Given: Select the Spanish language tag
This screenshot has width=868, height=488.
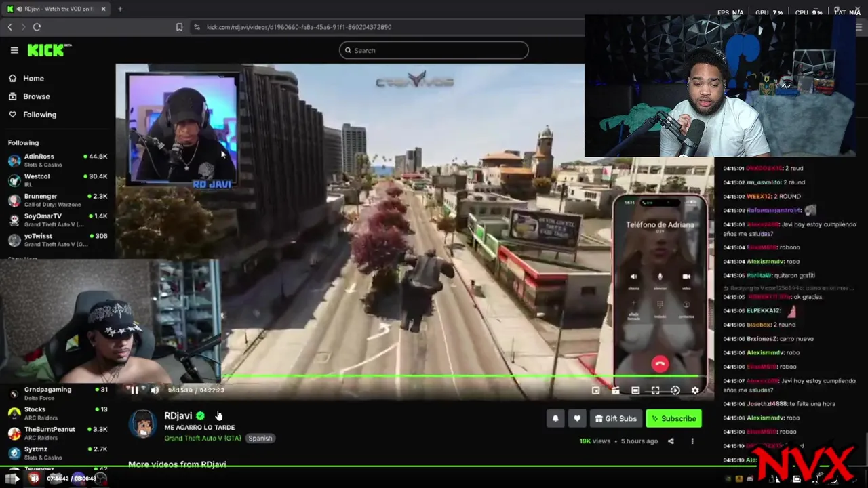Looking at the screenshot, I should pyautogui.click(x=260, y=439).
